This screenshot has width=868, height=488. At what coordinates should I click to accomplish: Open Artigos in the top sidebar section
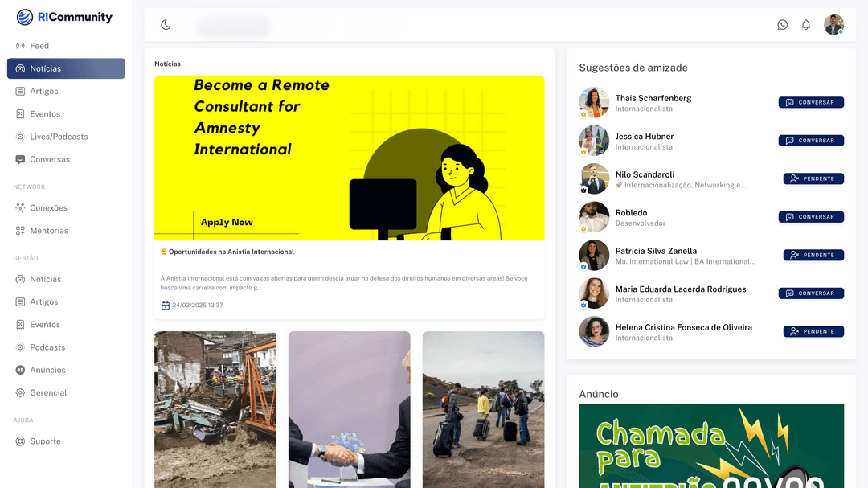(x=66, y=92)
